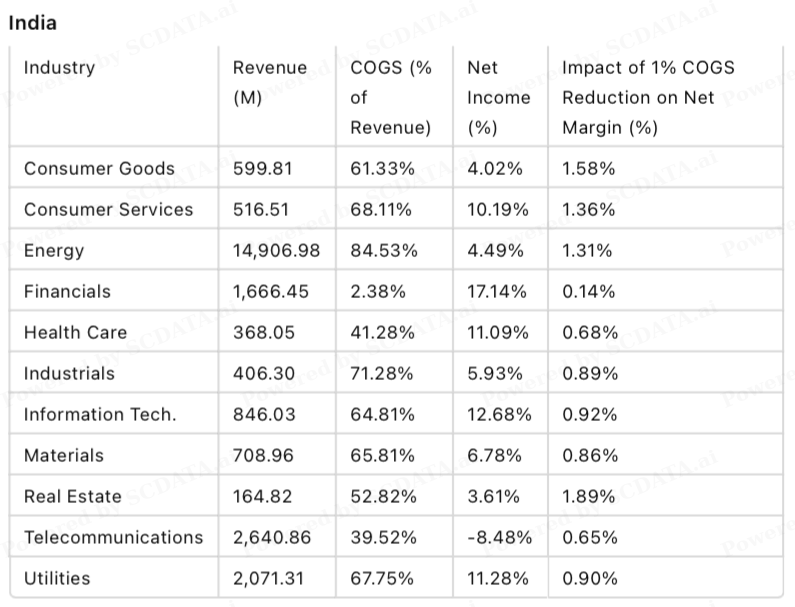Viewport: 795px width, 607px height.
Task: Click the Industry column header
Action: (x=59, y=68)
